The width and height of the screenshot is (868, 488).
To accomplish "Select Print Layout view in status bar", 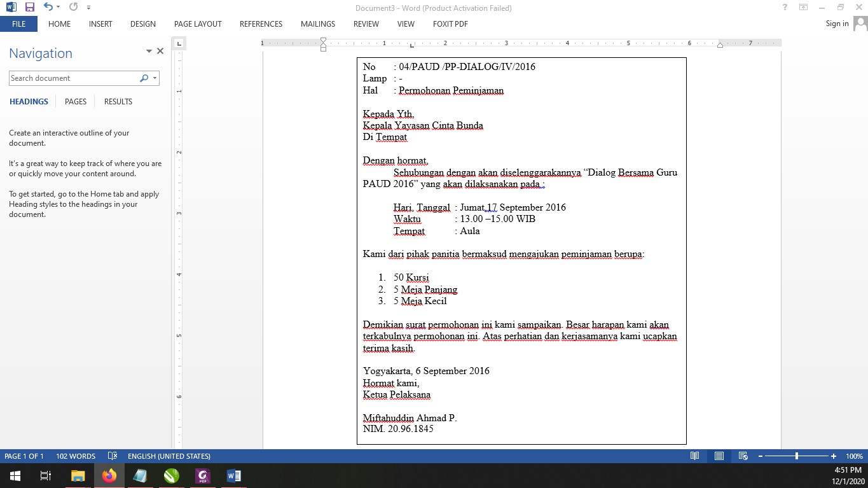I will pyautogui.click(x=719, y=456).
